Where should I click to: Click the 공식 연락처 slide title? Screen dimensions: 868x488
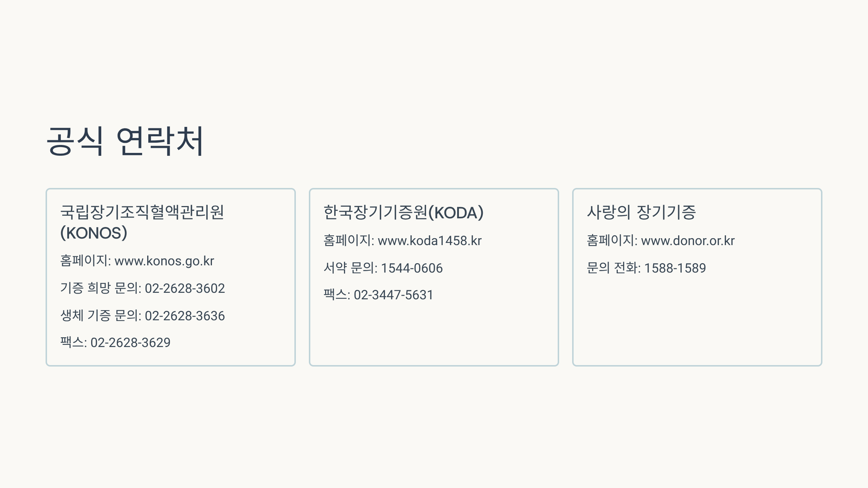pos(125,141)
